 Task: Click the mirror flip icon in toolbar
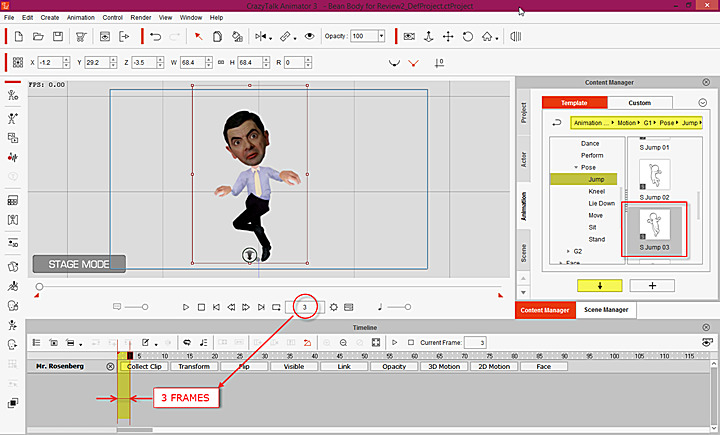point(261,37)
